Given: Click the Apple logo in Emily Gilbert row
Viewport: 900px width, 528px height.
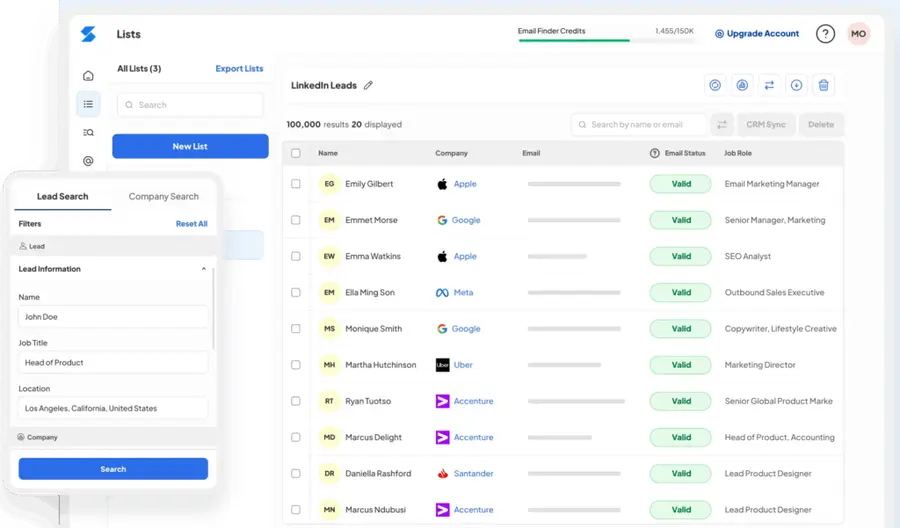Looking at the screenshot, I should pos(442,184).
